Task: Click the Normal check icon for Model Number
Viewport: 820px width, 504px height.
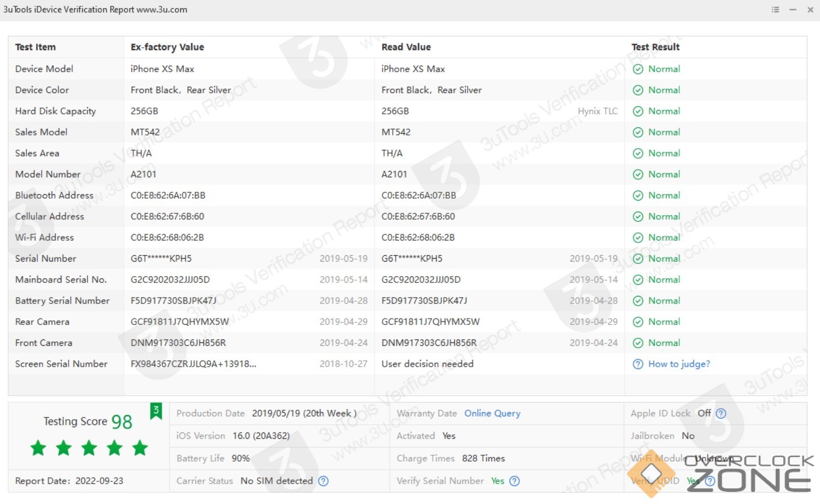Action: point(638,174)
